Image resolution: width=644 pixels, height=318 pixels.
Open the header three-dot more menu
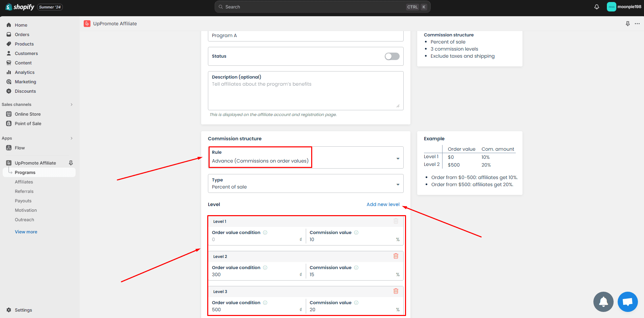[x=637, y=24]
